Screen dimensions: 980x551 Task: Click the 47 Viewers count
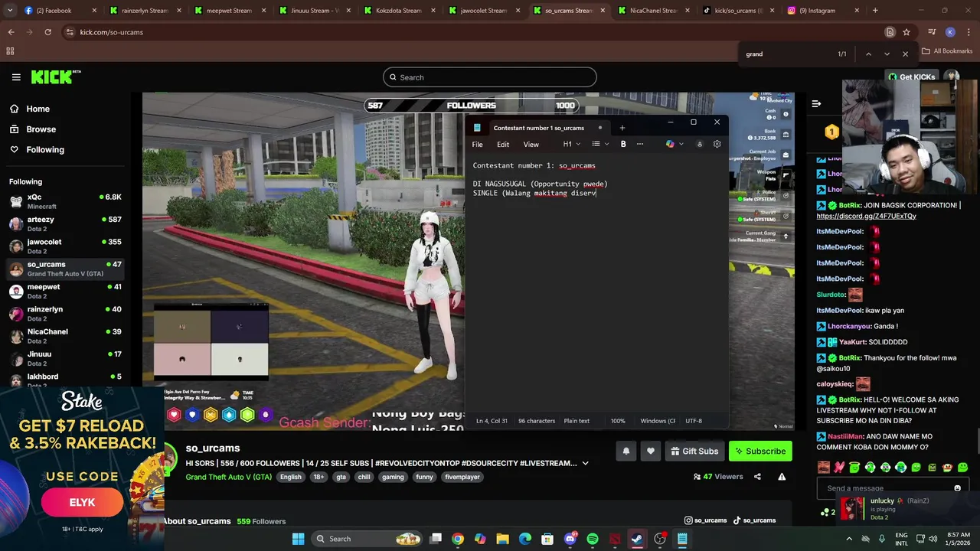pyautogui.click(x=718, y=477)
